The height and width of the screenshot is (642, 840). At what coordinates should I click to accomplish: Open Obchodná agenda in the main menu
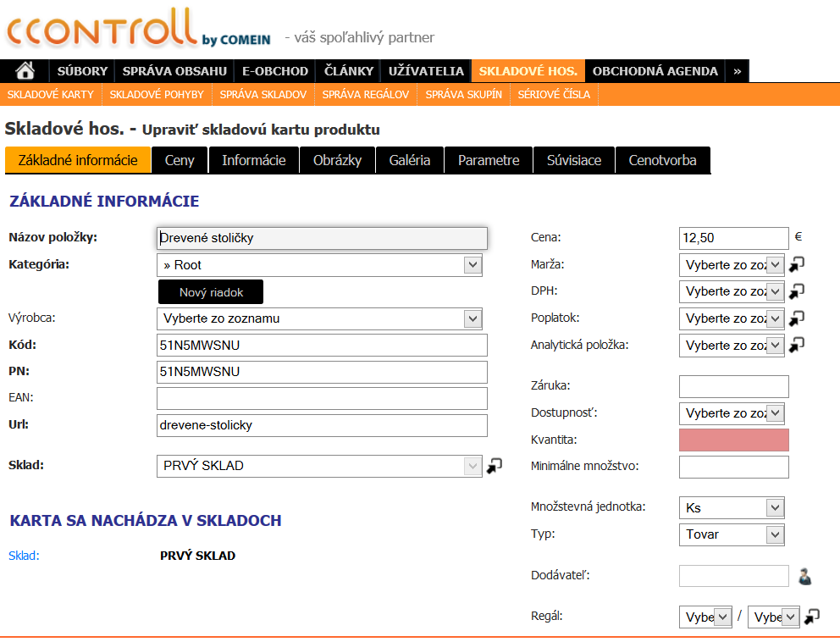(655, 71)
